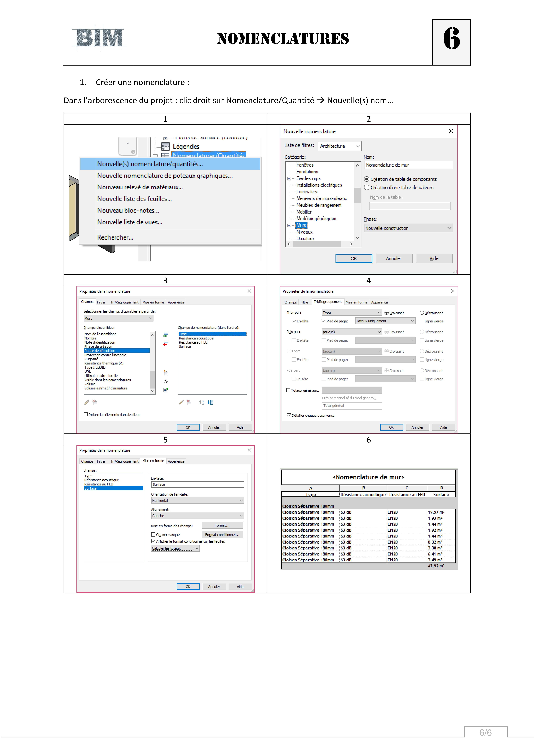
Task: Click the Nom field containing Nomenclature de mur
Action: (x=408, y=165)
